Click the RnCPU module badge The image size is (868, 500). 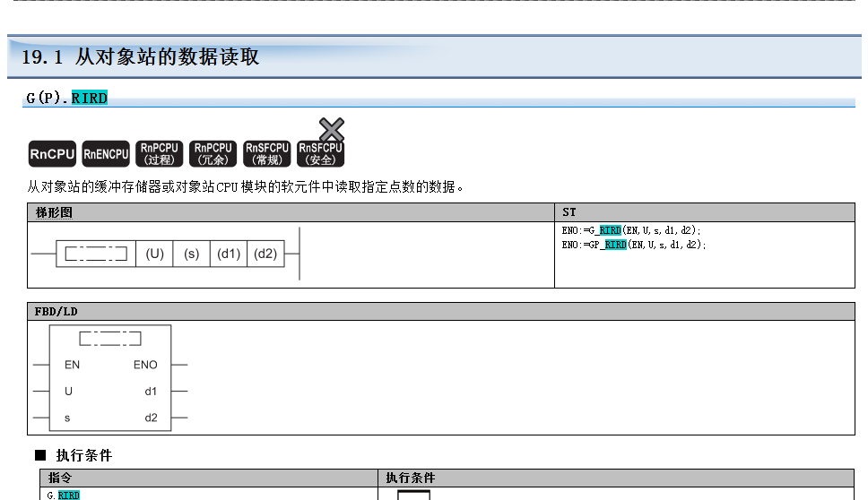point(52,154)
